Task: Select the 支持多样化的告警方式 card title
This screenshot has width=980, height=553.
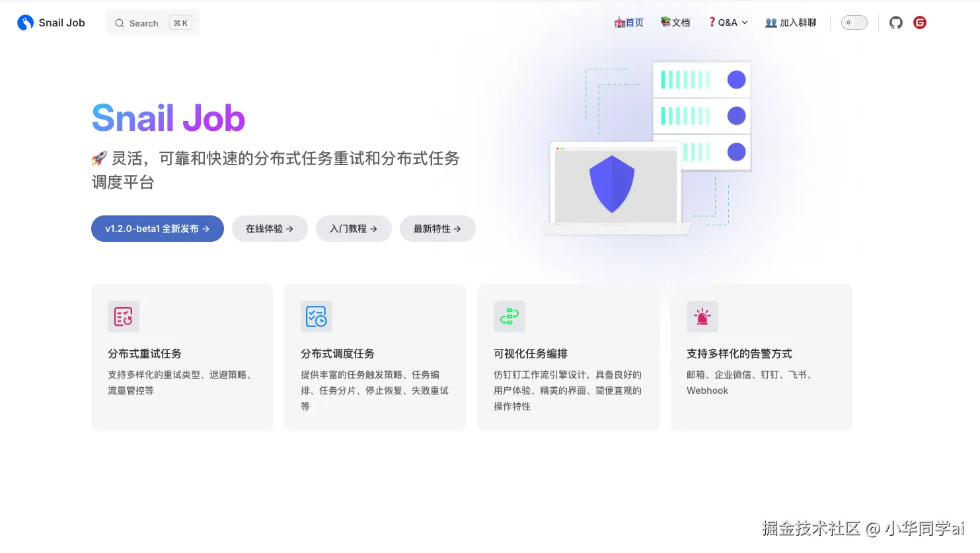Action: [x=739, y=353]
